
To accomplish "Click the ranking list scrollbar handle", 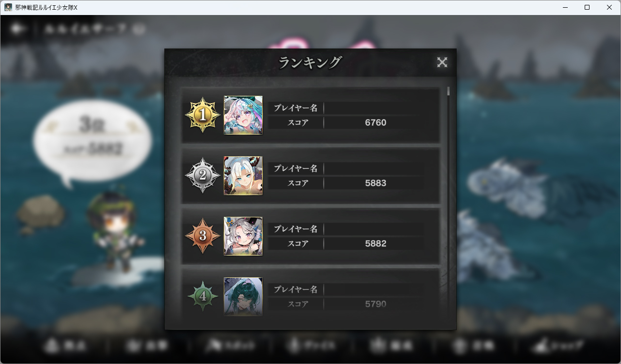I will tap(449, 91).
